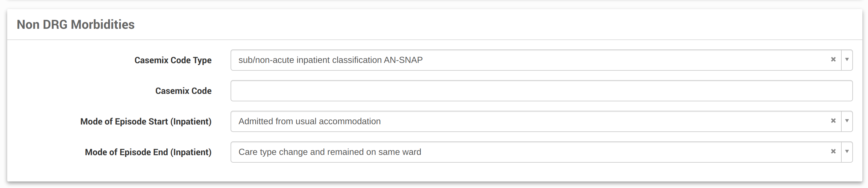
Task: Open Mode of Episode End dropdown arrow
Action: (x=847, y=151)
